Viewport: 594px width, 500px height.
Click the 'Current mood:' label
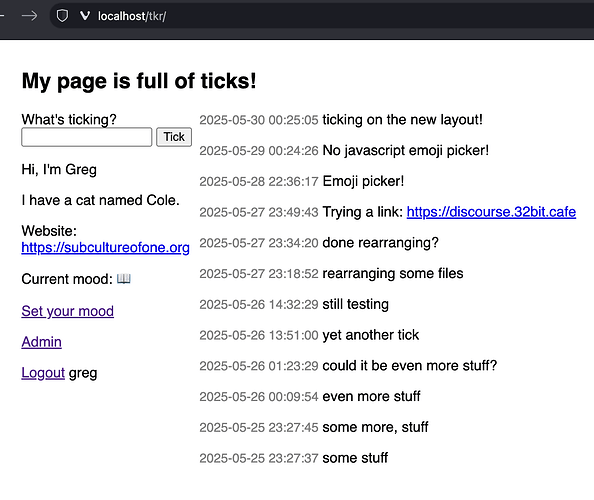coord(67,279)
